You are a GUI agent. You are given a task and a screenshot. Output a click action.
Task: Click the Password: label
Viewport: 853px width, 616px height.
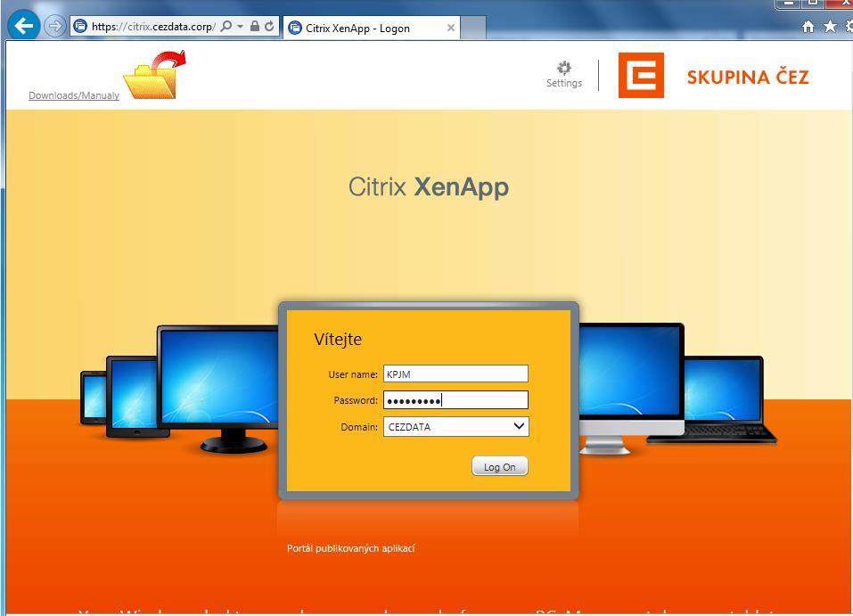(x=356, y=400)
